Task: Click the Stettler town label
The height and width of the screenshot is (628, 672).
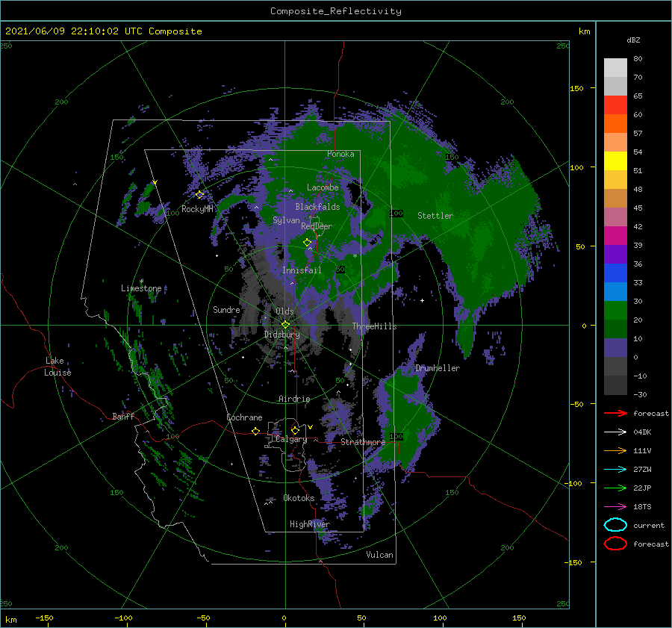Action: click(x=435, y=216)
